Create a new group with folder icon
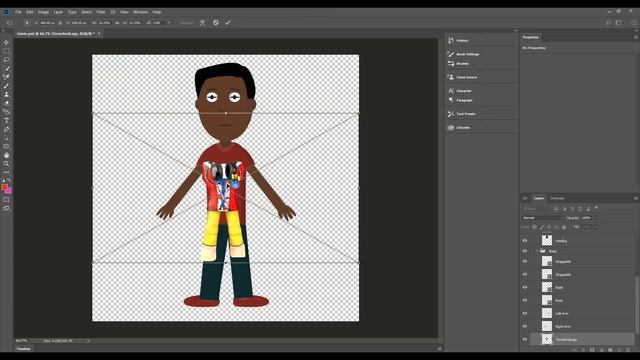 pos(610,350)
